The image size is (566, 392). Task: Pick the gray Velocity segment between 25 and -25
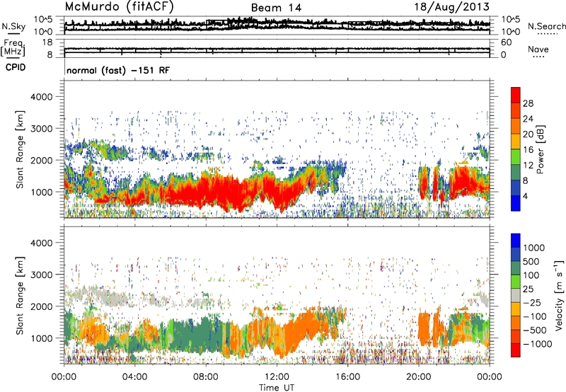(x=516, y=296)
